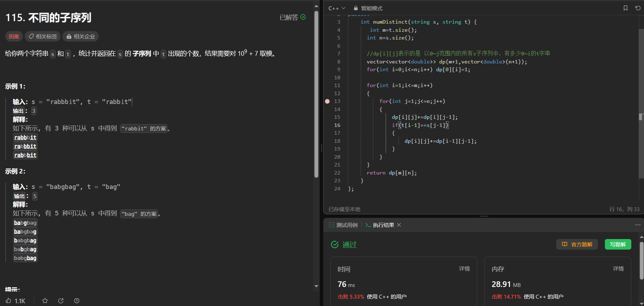Click the last babgbag example row

point(25,258)
